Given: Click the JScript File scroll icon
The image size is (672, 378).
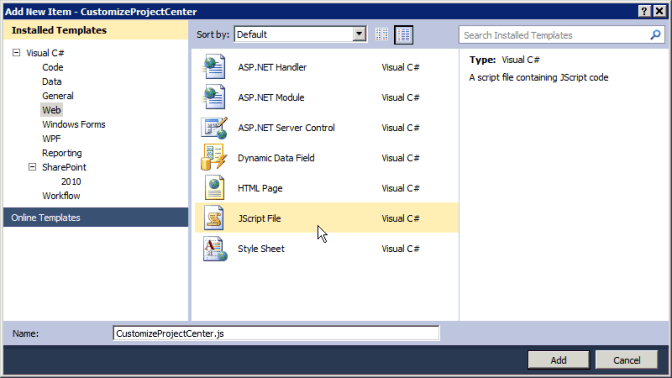Looking at the screenshot, I should click(214, 218).
